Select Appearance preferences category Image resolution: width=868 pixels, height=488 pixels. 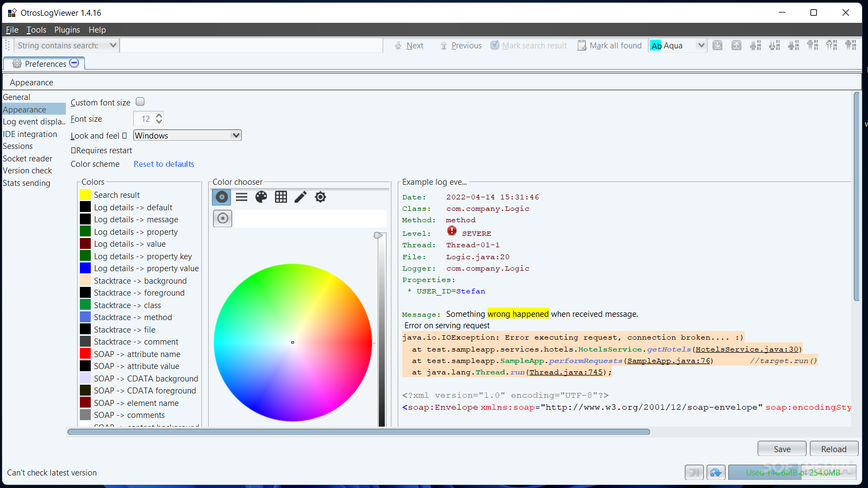pyautogui.click(x=34, y=109)
